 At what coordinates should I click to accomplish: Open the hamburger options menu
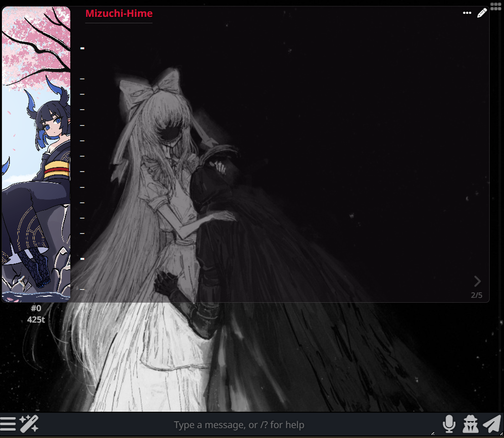[8, 424]
